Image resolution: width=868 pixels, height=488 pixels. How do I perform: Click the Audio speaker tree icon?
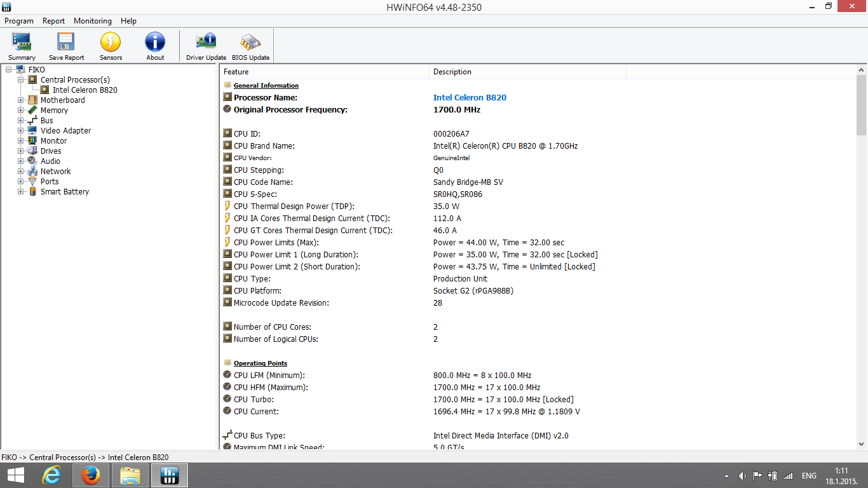tap(32, 161)
